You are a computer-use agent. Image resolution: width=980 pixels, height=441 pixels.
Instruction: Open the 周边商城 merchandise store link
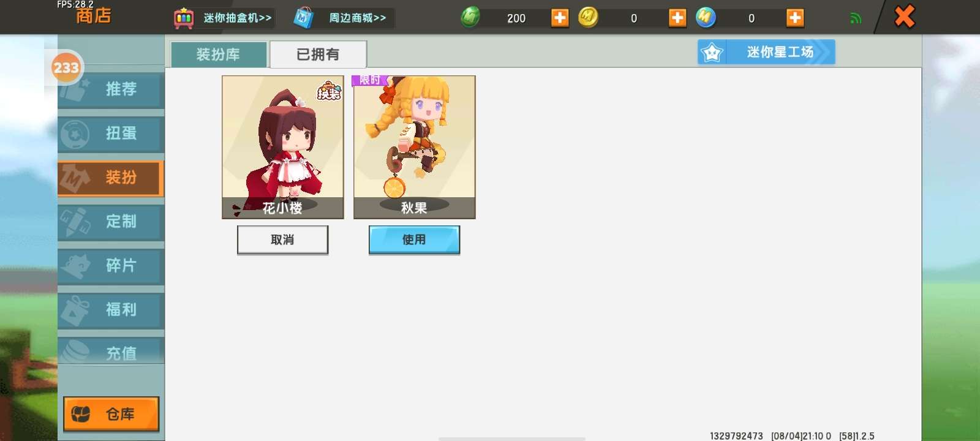point(343,18)
